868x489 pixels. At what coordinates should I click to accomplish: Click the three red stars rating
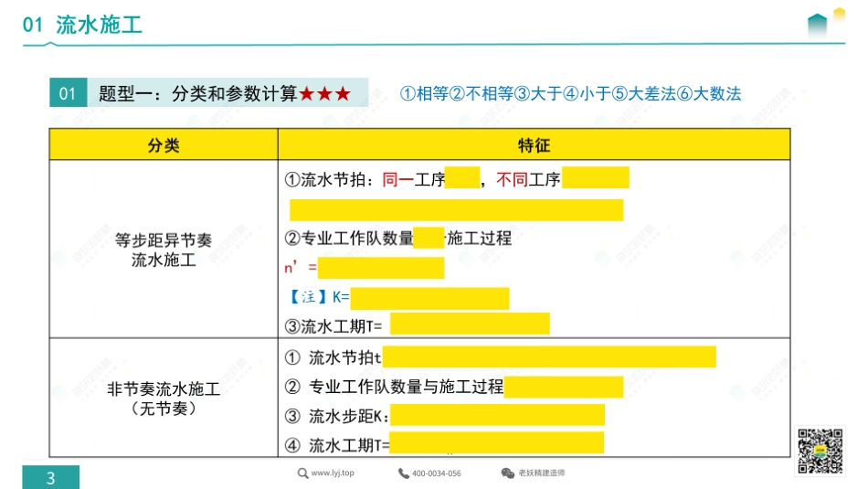(325, 93)
